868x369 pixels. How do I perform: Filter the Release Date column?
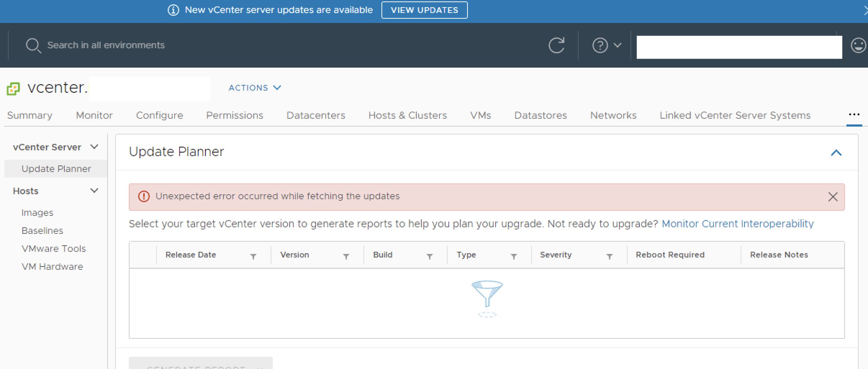tap(253, 256)
